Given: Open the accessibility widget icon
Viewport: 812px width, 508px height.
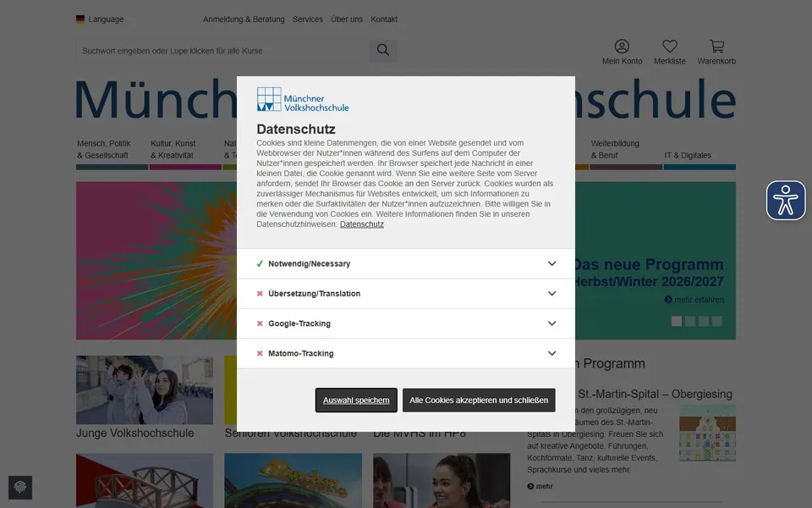Looking at the screenshot, I should pos(786,201).
